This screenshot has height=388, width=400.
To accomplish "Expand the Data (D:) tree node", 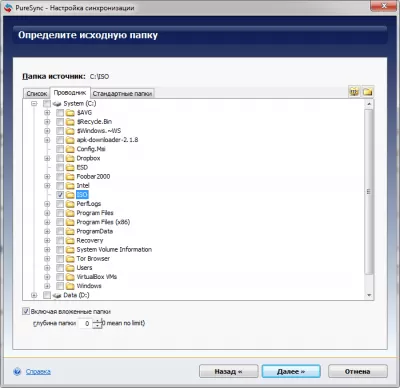I will (34, 295).
